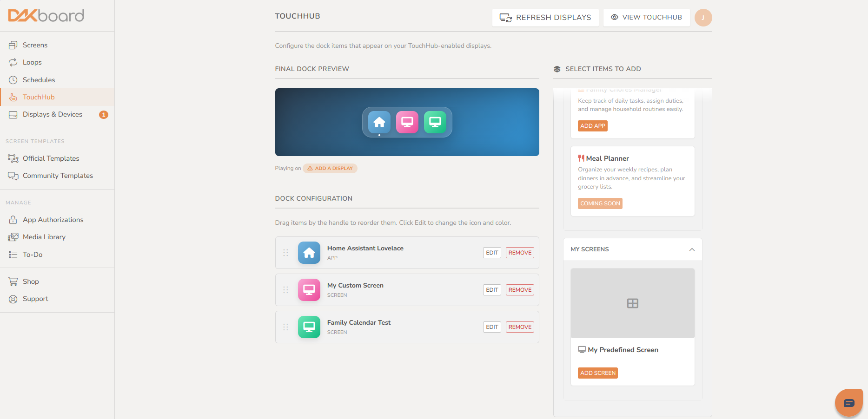Click the pink screen icon in dock preview
868x419 pixels.
[407, 122]
